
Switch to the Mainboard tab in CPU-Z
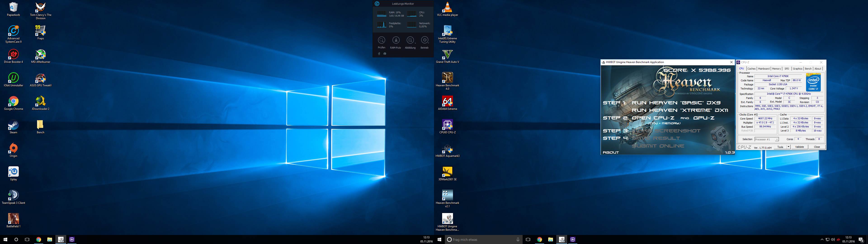coord(764,68)
